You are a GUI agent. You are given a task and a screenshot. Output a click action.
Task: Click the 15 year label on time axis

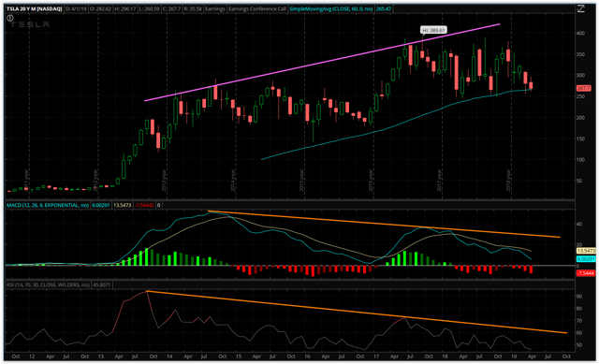point(239,357)
